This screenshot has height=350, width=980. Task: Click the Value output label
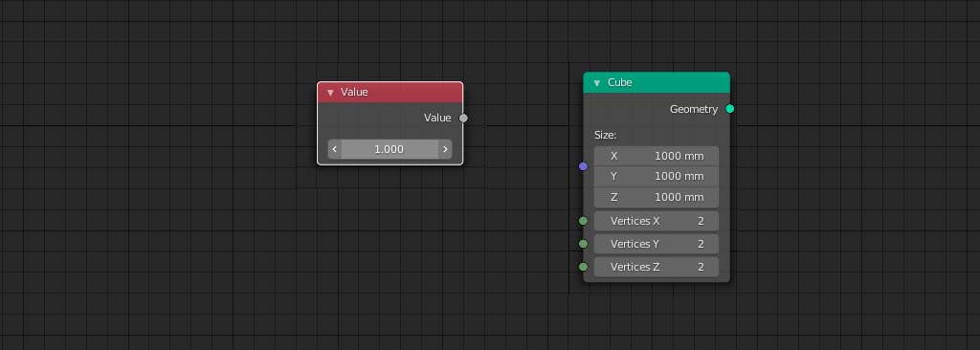tap(437, 119)
